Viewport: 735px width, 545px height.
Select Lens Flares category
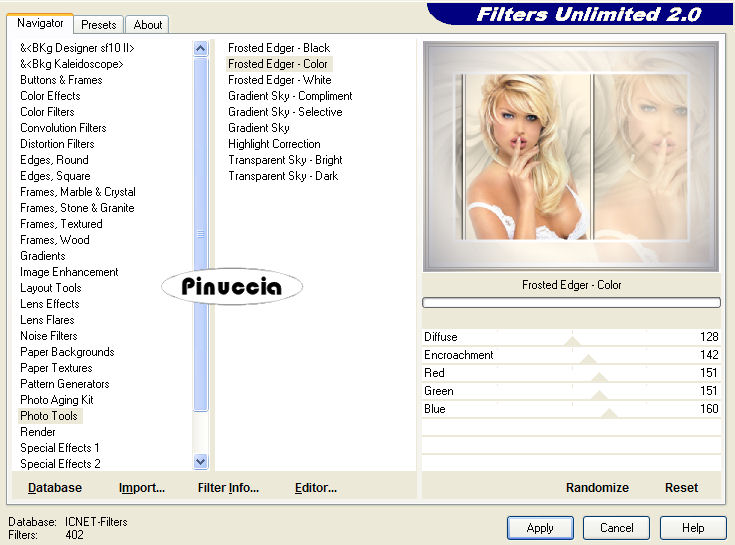47,320
